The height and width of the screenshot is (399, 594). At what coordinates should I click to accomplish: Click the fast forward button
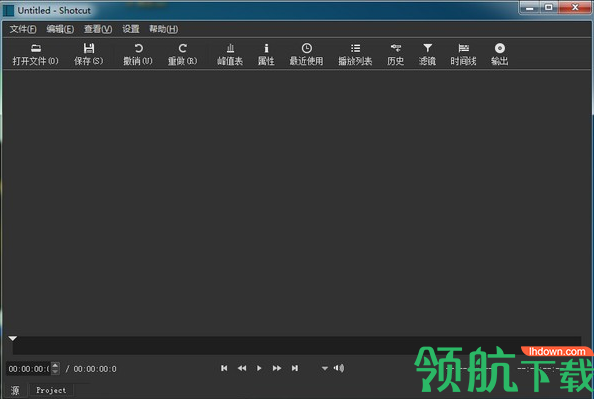277,368
